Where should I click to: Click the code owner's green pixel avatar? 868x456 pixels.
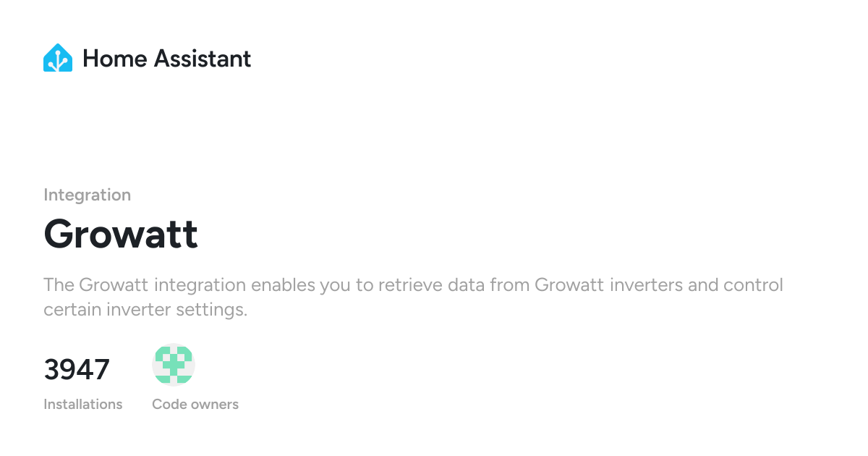coord(174,365)
